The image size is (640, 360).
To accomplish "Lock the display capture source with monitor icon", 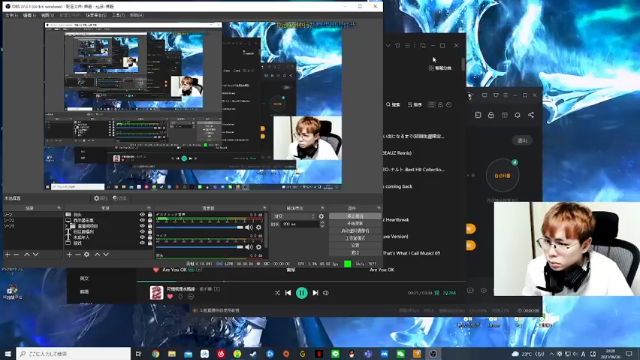I will pyautogui.click(x=150, y=220).
